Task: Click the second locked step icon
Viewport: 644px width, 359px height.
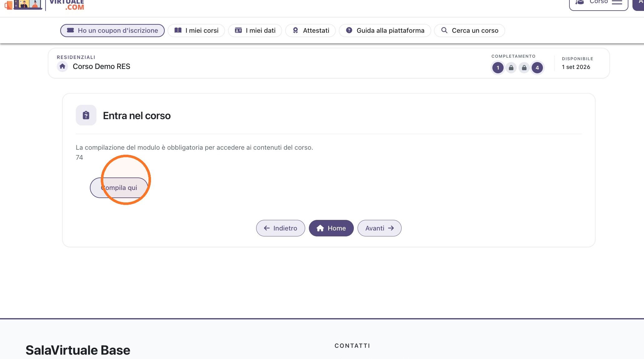Action: pyautogui.click(x=524, y=68)
